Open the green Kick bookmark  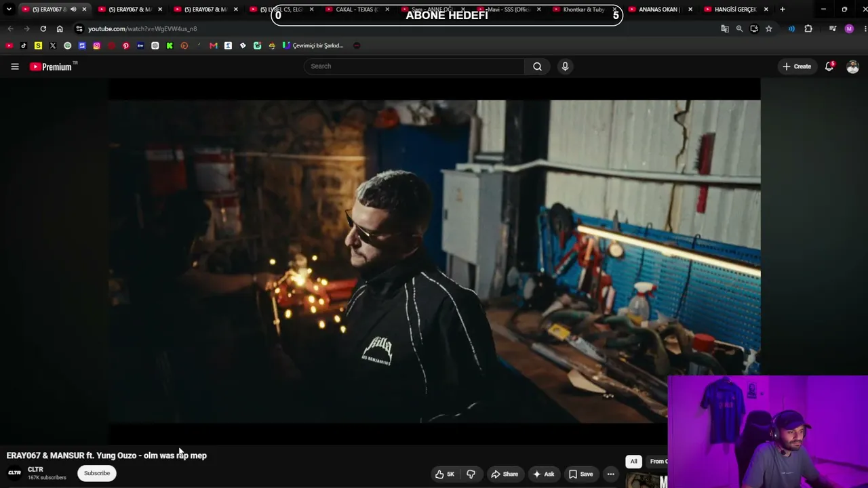(170, 45)
